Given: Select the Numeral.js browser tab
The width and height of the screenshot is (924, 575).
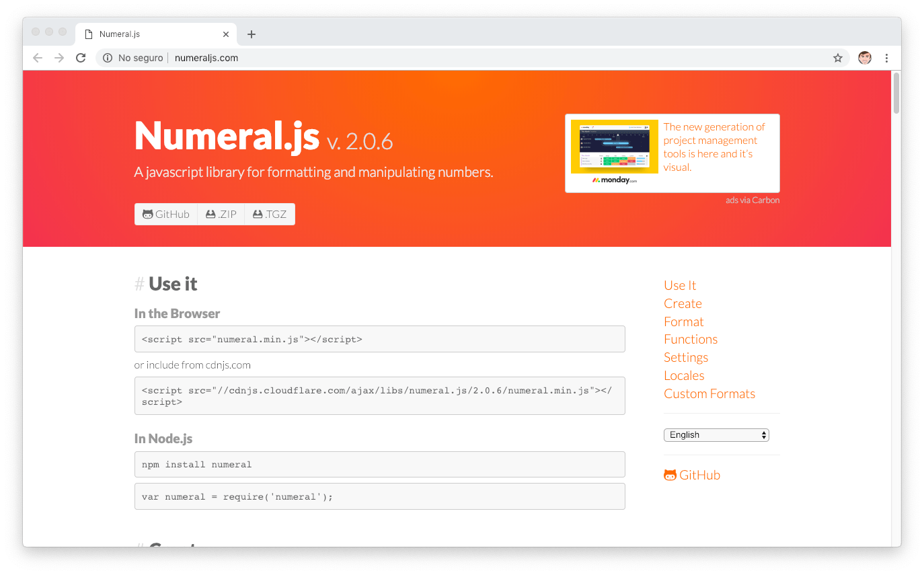Looking at the screenshot, I should [156, 34].
